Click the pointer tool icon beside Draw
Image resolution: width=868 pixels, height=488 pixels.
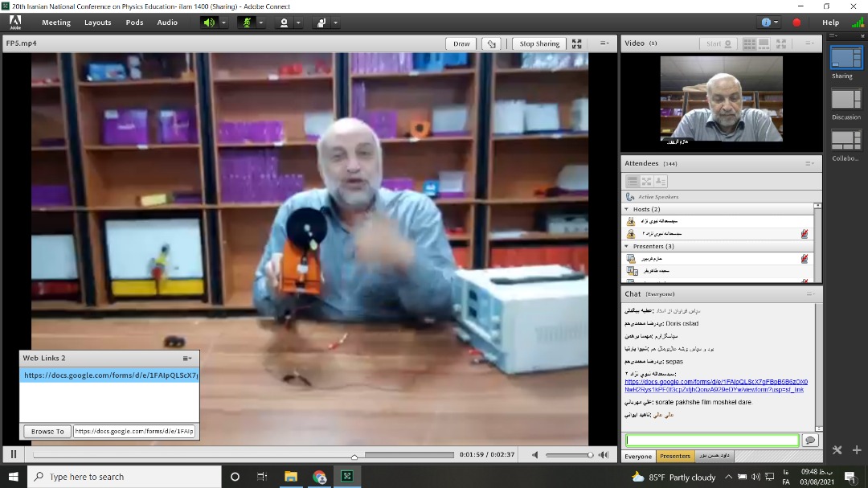click(491, 43)
